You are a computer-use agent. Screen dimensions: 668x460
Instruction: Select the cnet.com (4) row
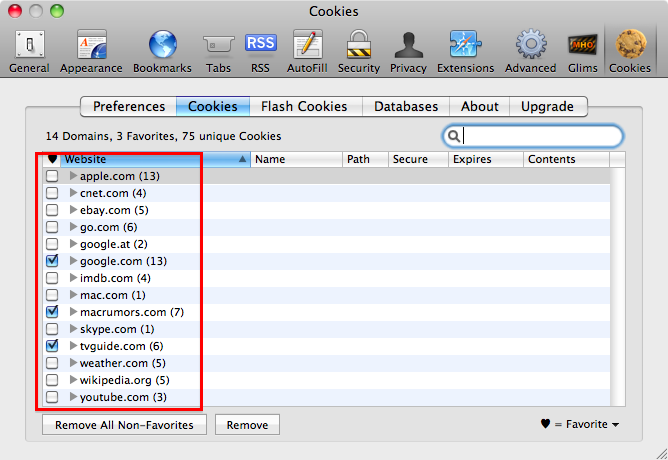click(327, 193)
